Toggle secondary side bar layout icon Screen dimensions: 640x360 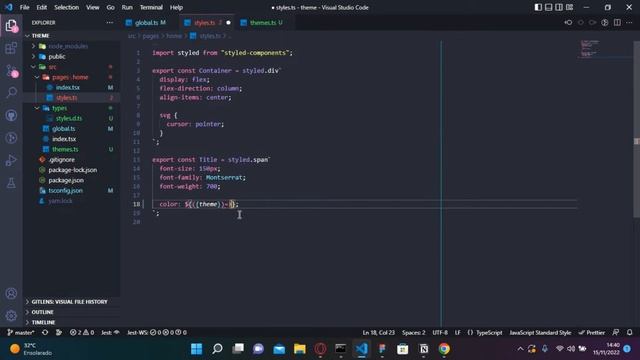coord(559,7)
